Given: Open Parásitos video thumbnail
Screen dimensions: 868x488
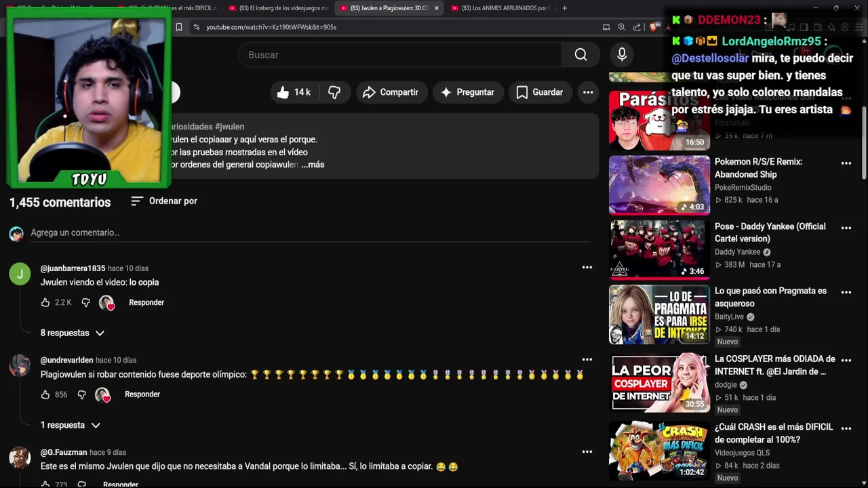Looking at the screenshot, I should coord(659,120).
